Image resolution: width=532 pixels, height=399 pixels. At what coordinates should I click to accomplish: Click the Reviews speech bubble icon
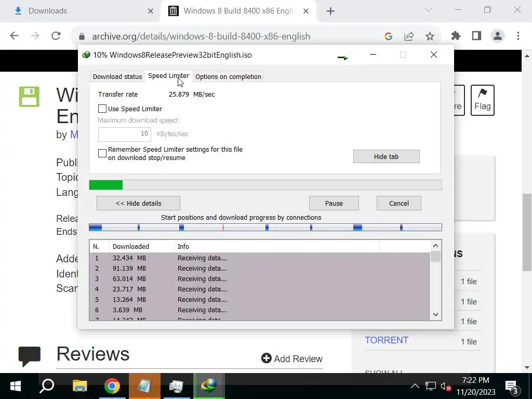[30, 356]
